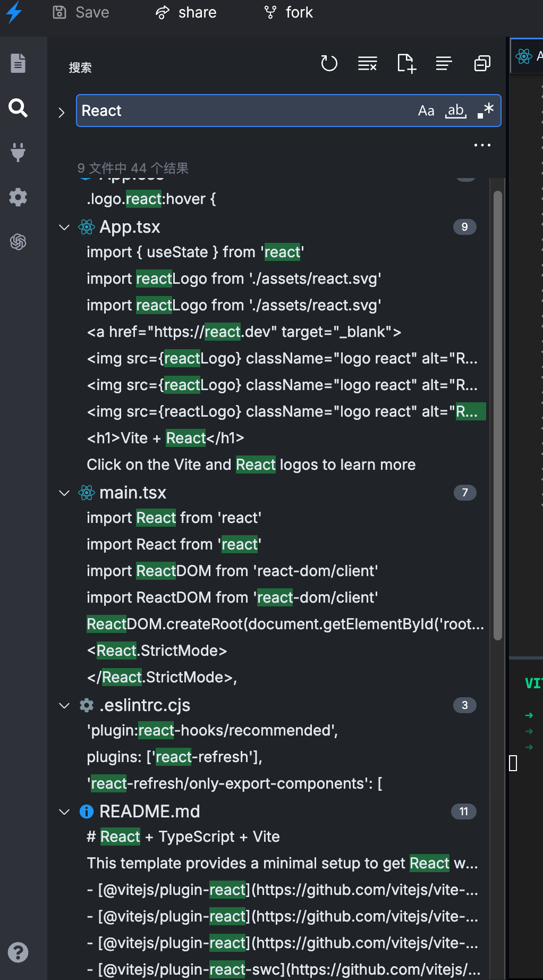Collapse the App.tsx results group
Screen dimensions: 543x980
[64, 227]
